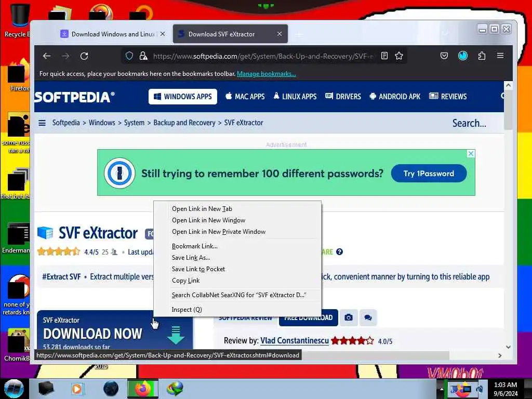Screen dimensions: 532x399
Task: Click the page scrollbar down arrow
Action: tap(508, 347)
